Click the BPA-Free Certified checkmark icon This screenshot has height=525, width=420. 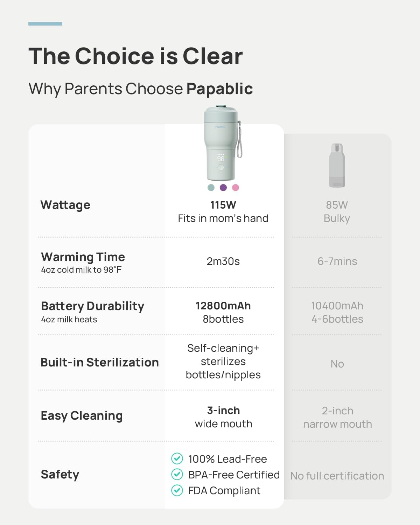click(x=177, y=474)
